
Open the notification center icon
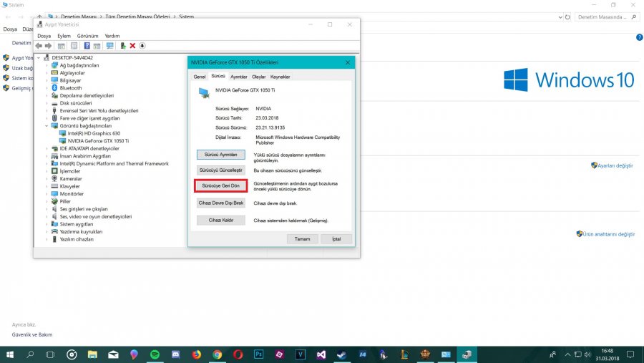pyautogui.click(x=630, y=354)
